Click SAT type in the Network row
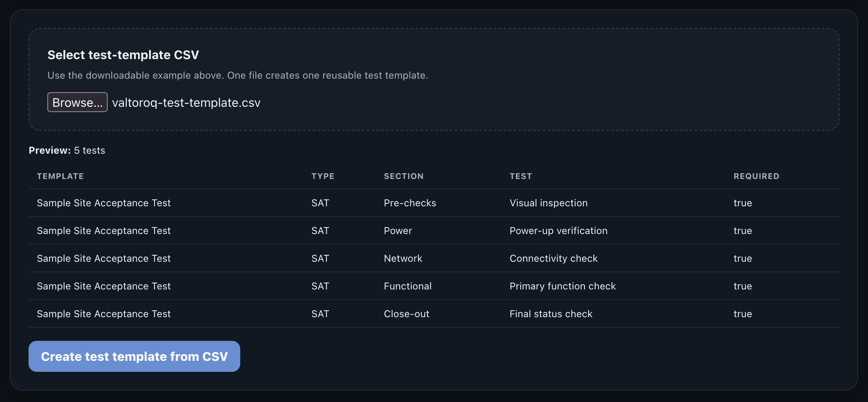This screenshot has width=868, height=402. point(320,258)
